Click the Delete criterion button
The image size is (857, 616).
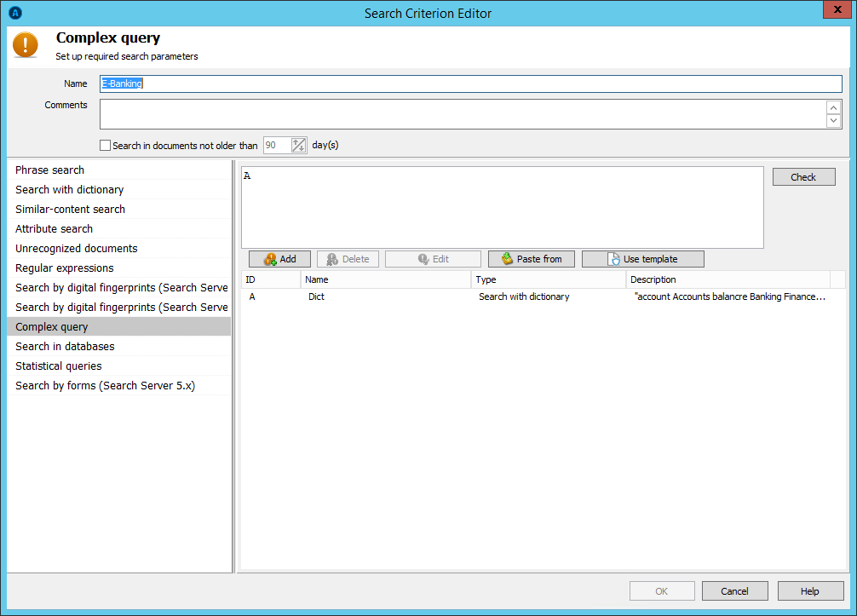(x=348, y=259)
